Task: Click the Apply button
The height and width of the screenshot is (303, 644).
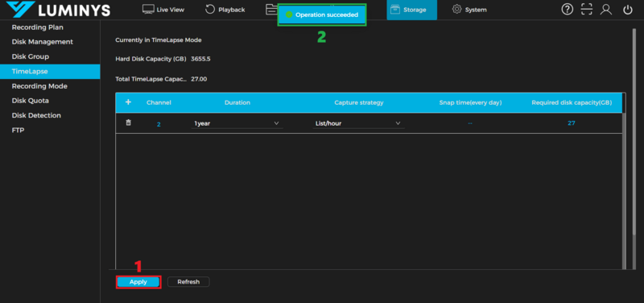Action: click(138, 282)
